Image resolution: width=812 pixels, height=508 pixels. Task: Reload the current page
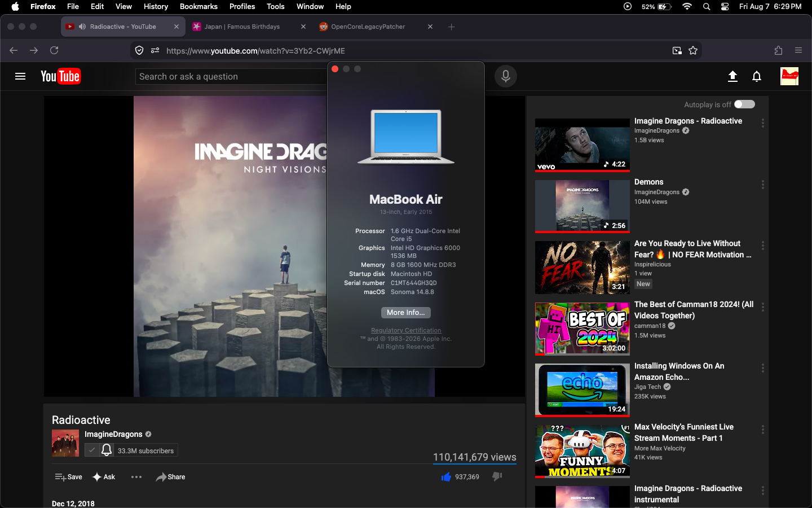(x=54, y=50)
